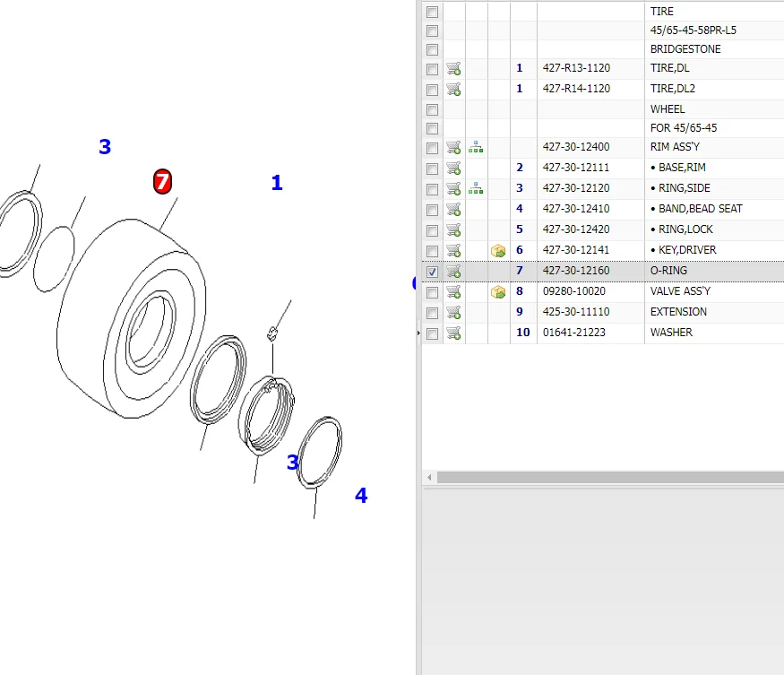
Task: Click item number 9 in the list
Action: click(520, 312)
